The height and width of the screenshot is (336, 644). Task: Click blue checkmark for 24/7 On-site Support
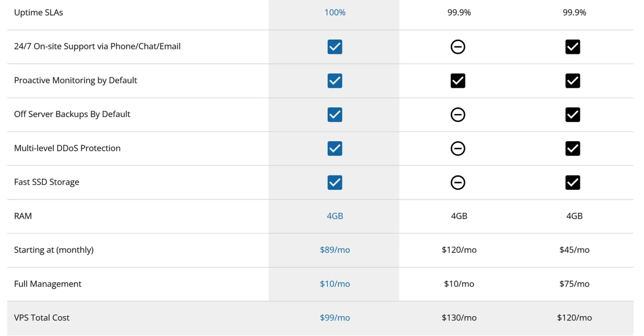pos(335,47)
